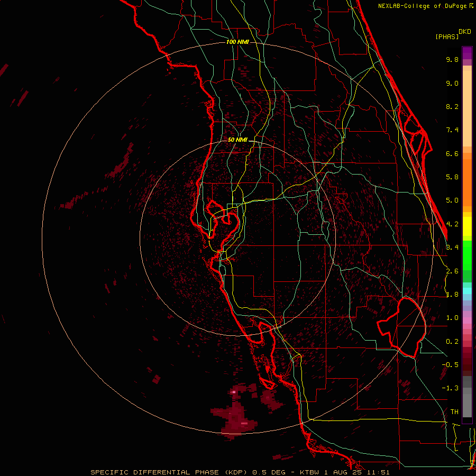Click the 2.6 scale value
Image resolution: width=476 pixels, height=476 pixels.
452,271
